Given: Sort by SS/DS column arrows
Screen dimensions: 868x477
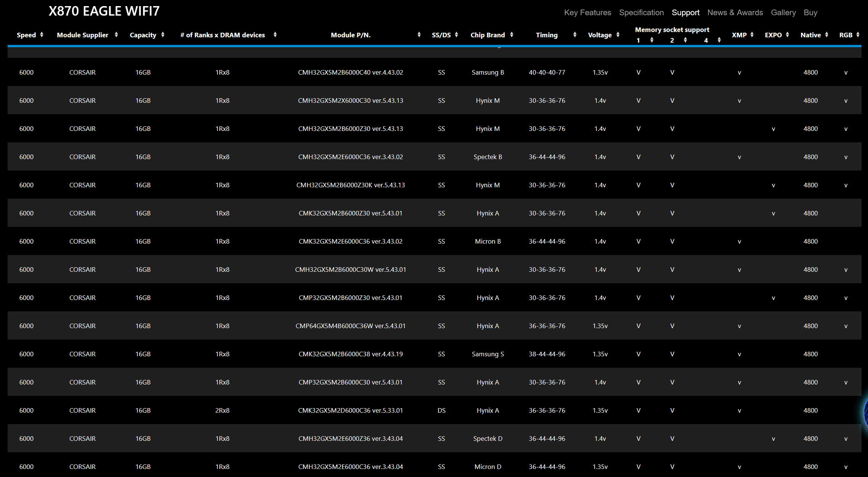Looking at the screenshot, I should pyautogui.click(x=456, y=35).
